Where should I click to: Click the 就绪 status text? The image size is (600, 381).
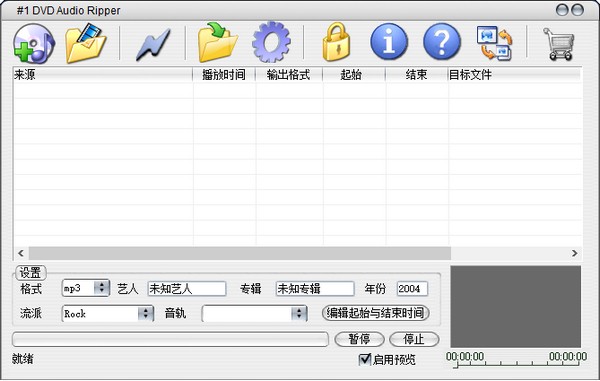pyautogui.click(x=23, y=359)
